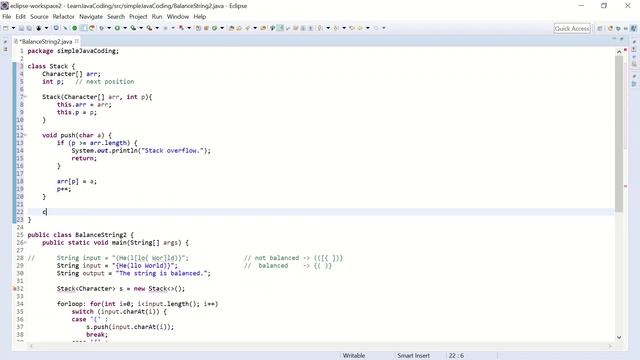This screenshot has width=640, height=360.
Task: Expand the Run Last Tool dropdown arrow
Action: click(x=141, y=28)
